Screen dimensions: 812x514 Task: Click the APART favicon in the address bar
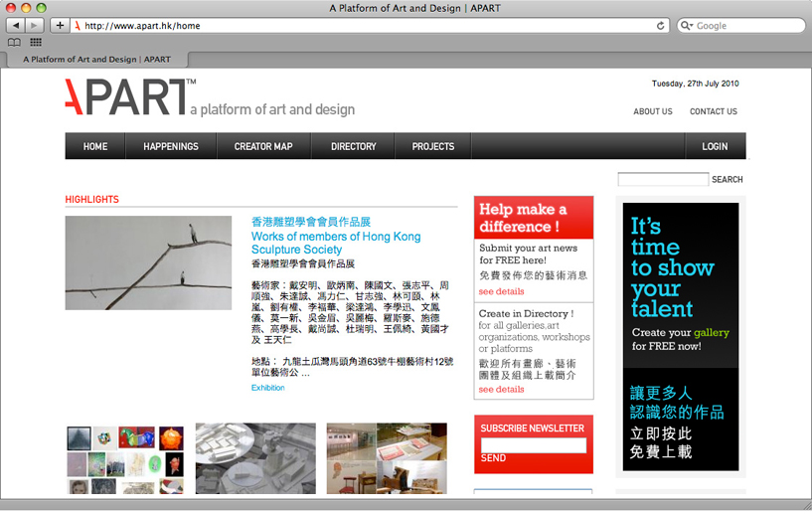[x=78, y=26]
